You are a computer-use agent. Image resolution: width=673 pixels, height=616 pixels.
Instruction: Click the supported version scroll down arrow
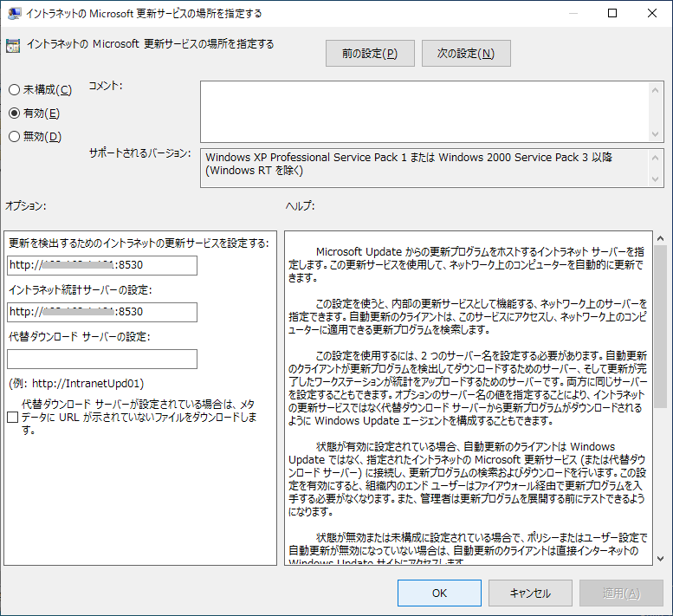[655, 179]
